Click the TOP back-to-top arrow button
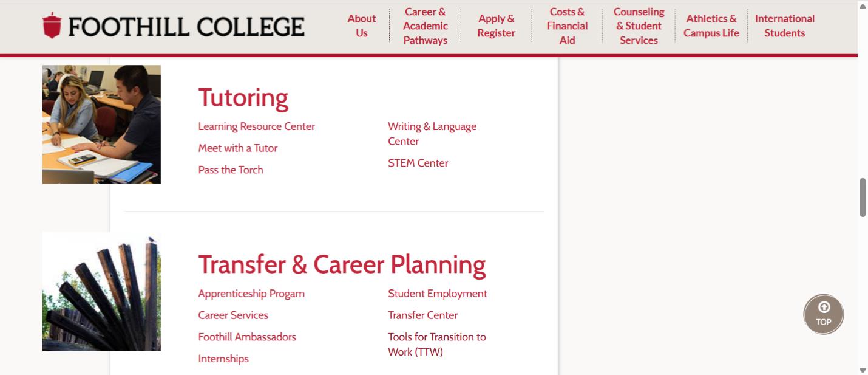 coord(823,314)
